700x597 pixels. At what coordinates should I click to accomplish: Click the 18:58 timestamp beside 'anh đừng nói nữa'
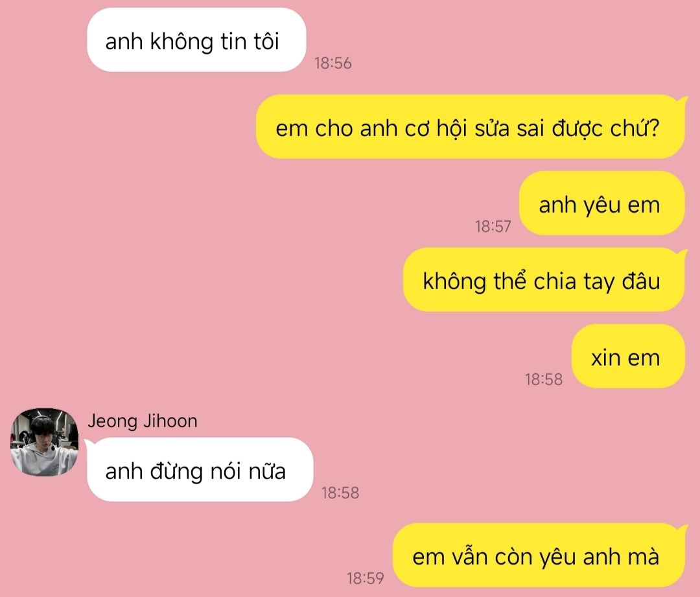coord(340,493)
